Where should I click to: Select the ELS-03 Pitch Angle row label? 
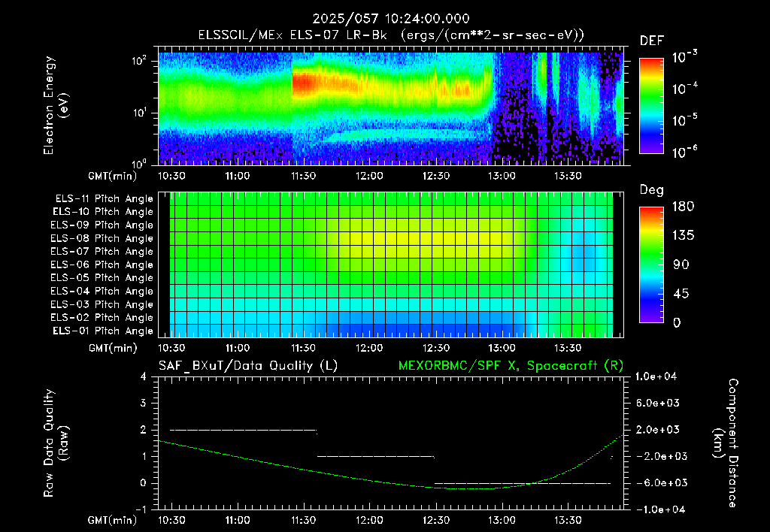point(102,304)
